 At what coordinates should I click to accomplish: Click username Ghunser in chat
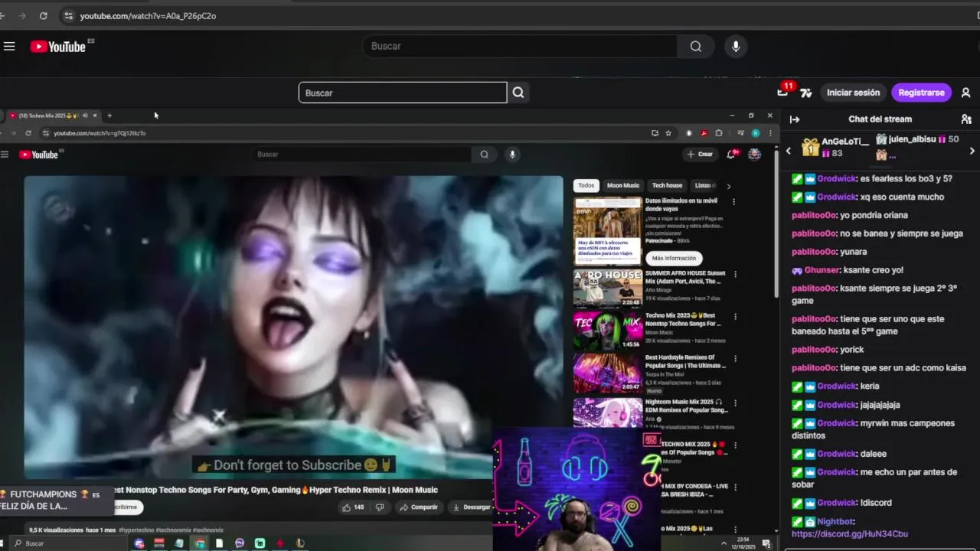tap(822, 270)
